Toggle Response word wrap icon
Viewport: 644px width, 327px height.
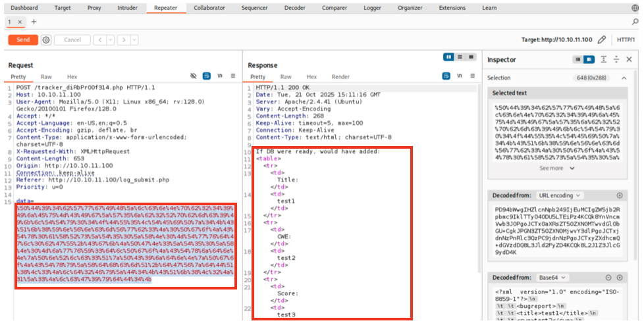[x=446, y=76]
